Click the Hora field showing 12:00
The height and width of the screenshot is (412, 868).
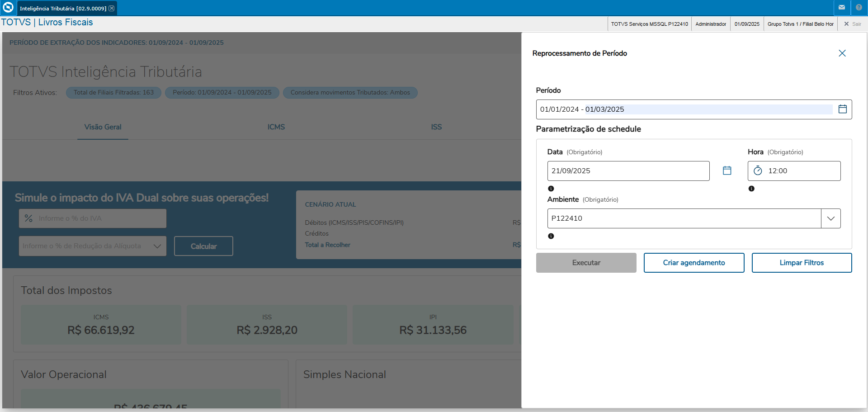coord(794,171)
